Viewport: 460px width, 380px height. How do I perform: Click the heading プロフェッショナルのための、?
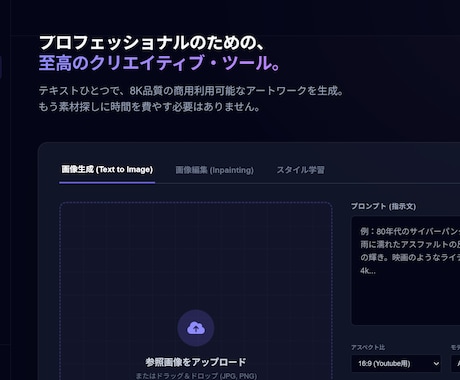(152, 43)
